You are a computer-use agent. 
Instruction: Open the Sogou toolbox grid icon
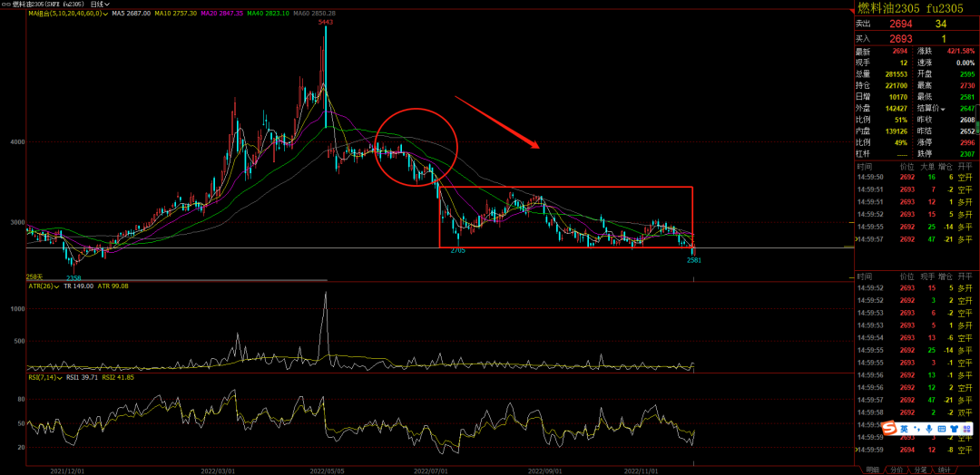(x=966, y=429)
